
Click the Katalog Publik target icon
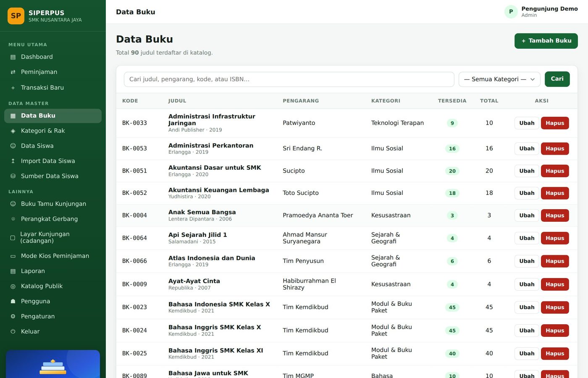click(x=13, y=286)
